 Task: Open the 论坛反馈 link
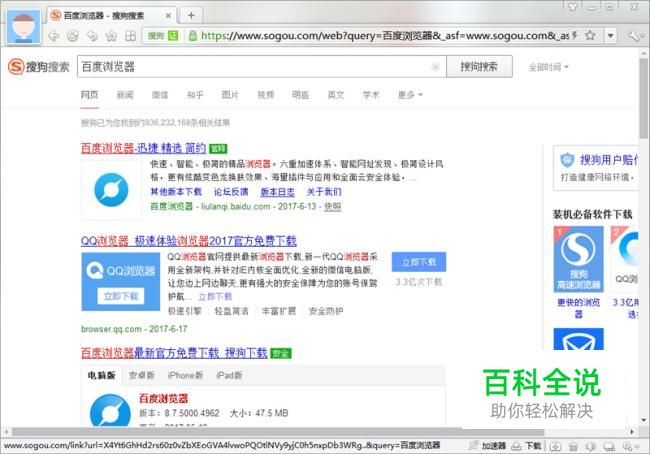(231, 192)
